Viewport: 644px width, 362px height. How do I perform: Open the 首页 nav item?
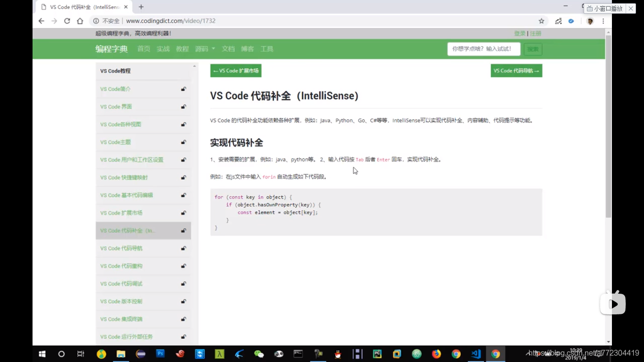point(144,49)
